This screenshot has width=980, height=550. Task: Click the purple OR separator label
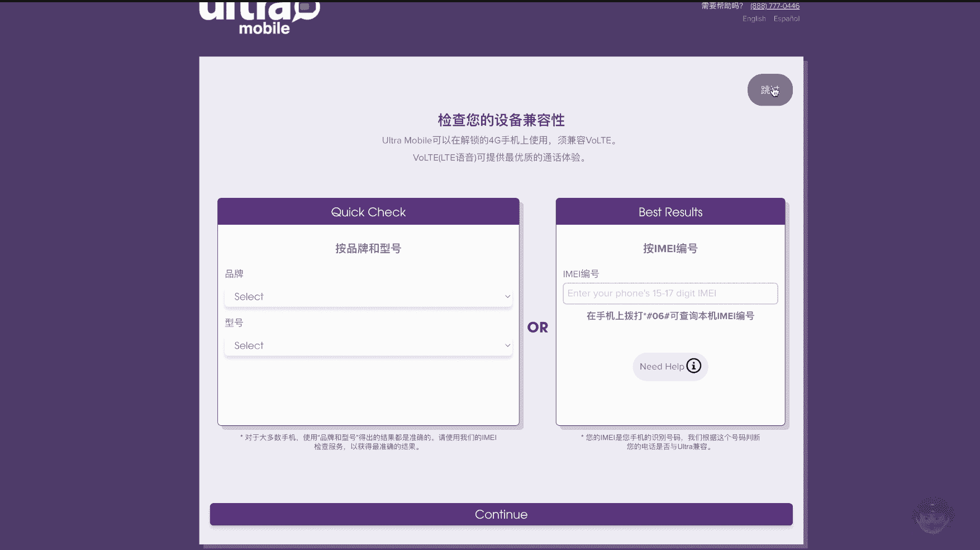point(537,328)
